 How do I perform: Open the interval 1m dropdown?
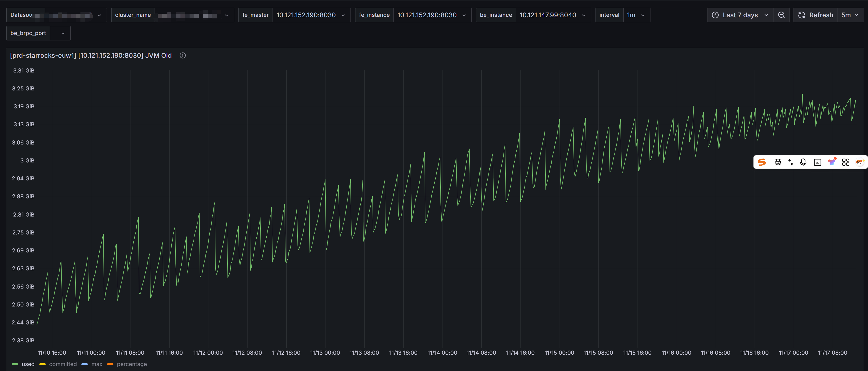click(636, 15)
